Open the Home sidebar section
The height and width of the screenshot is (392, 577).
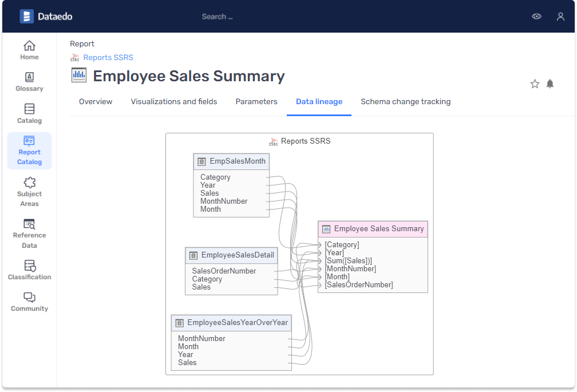(29, 50)
